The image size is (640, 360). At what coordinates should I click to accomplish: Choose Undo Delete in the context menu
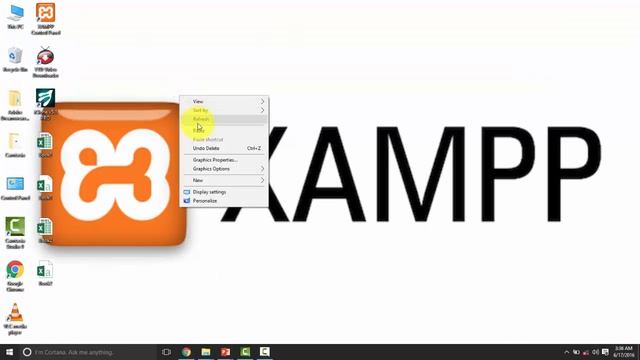pyautogui.click(x=224, y=148)
